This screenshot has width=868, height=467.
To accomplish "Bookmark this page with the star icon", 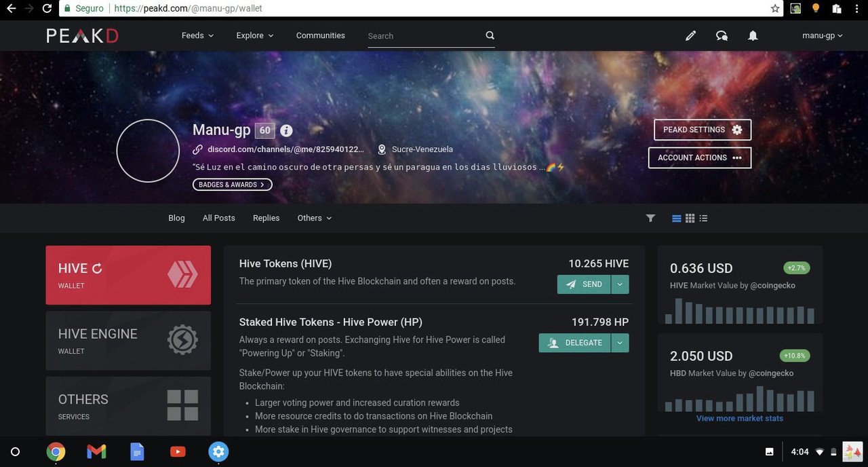I will [775, 9].
